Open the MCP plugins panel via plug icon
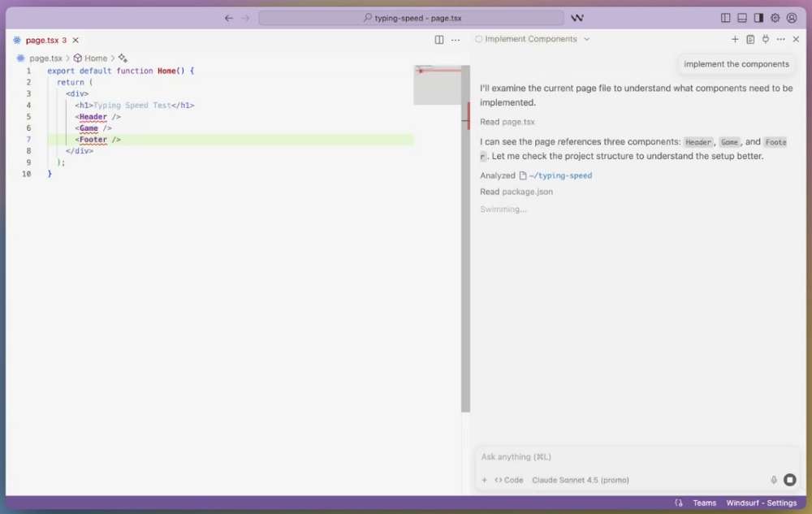The height and width of the screenshot is (514, 812). pyautogui.click(x=764, y=38)
